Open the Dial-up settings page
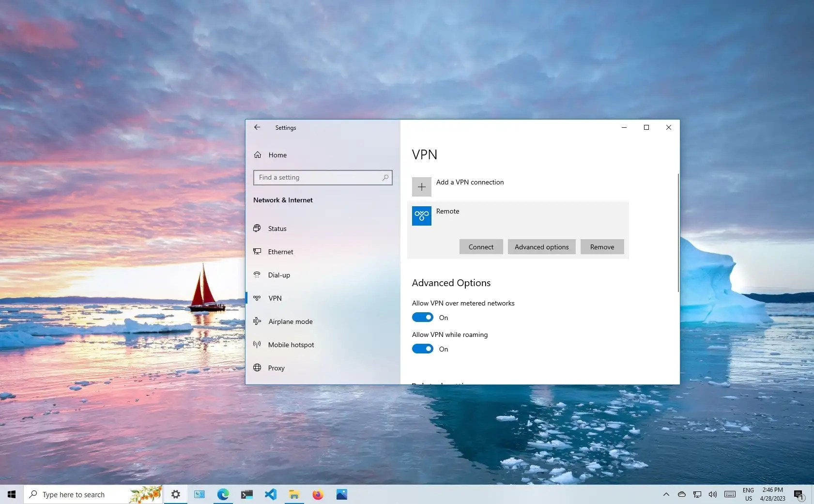 (278, 275)
